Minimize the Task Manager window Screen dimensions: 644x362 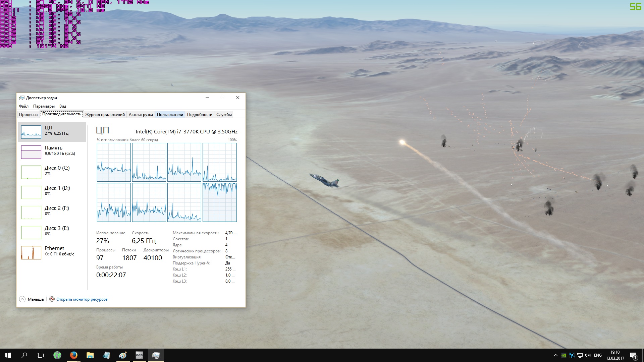point(207,98)
